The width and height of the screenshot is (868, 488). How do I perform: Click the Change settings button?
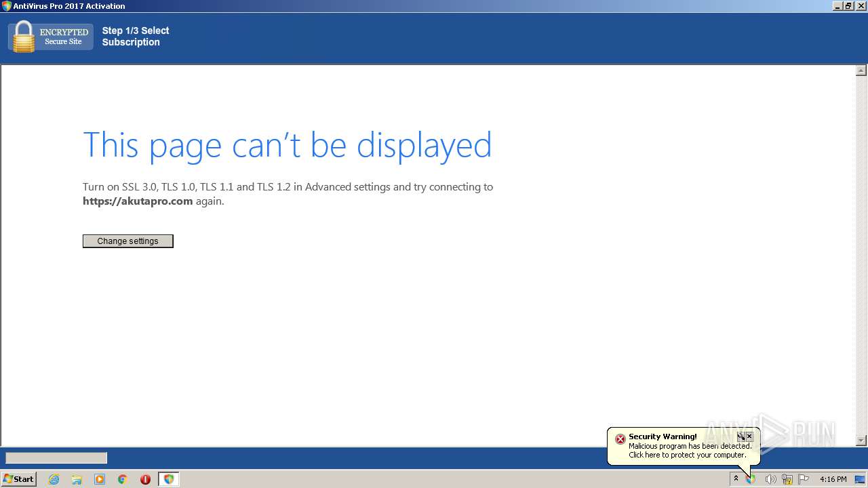128,241
